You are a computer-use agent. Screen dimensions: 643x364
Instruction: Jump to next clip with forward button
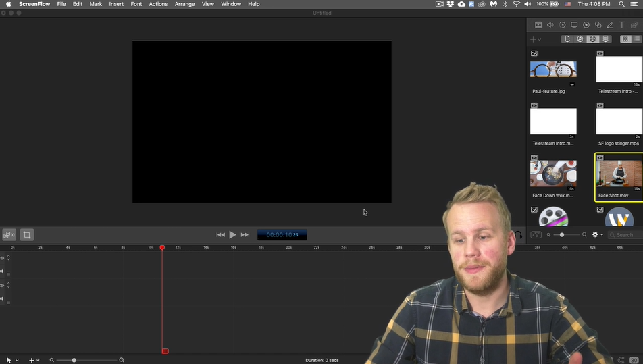pos(245,235)
